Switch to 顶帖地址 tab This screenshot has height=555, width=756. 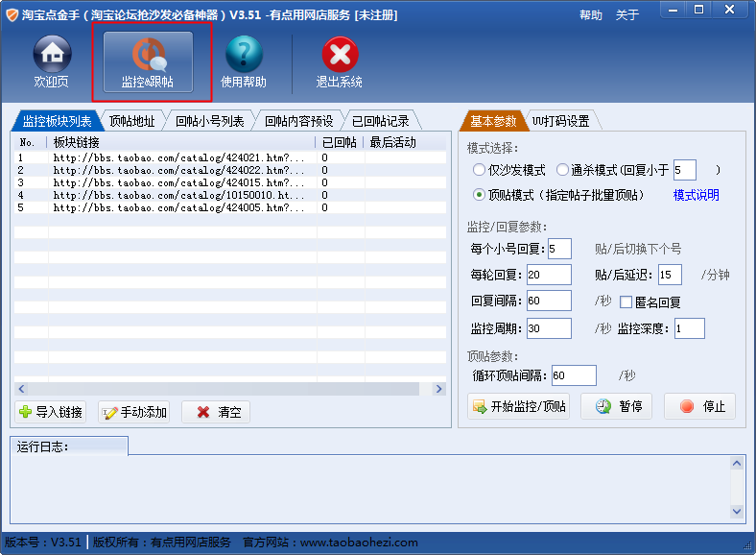132,121
